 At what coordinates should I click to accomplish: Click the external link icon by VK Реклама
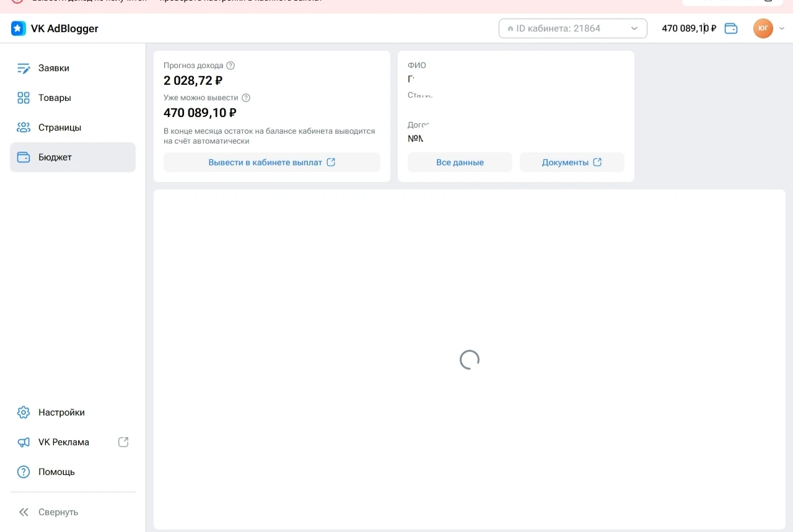(x=123, y=442)
